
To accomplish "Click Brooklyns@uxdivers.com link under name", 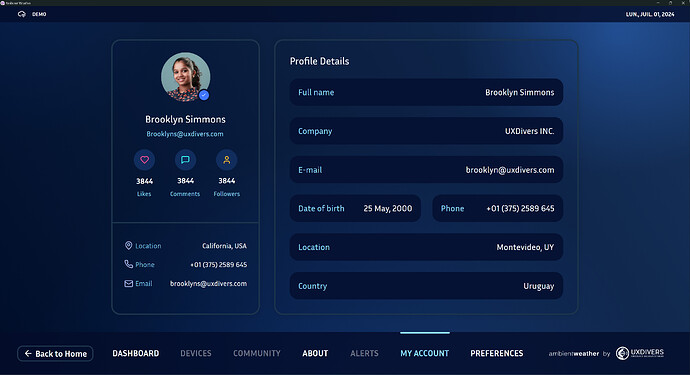I will pyautogui.click(x=185, y=134).
